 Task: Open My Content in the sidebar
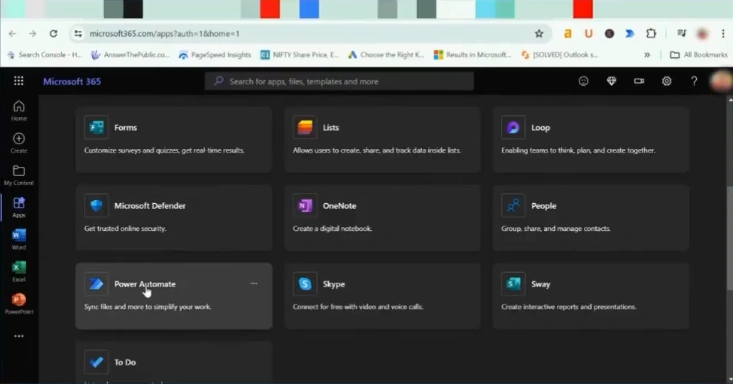[x=19, y=175]
